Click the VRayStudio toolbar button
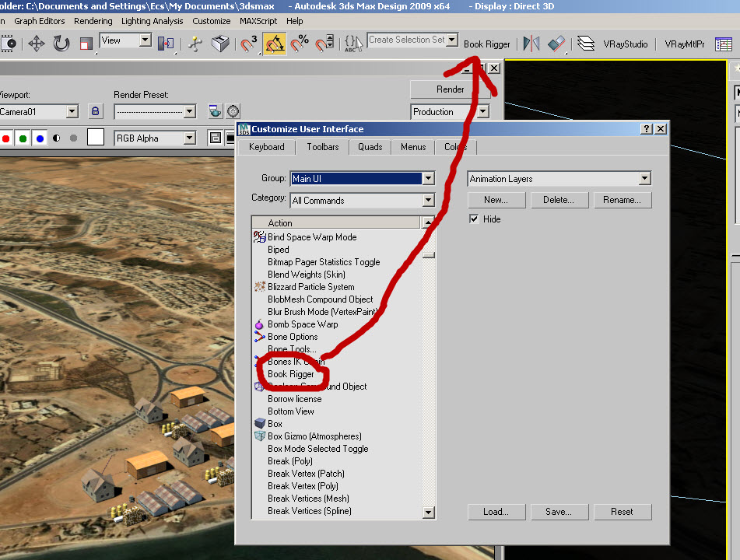This screenshot has height=560, width=740. [626, 44]
